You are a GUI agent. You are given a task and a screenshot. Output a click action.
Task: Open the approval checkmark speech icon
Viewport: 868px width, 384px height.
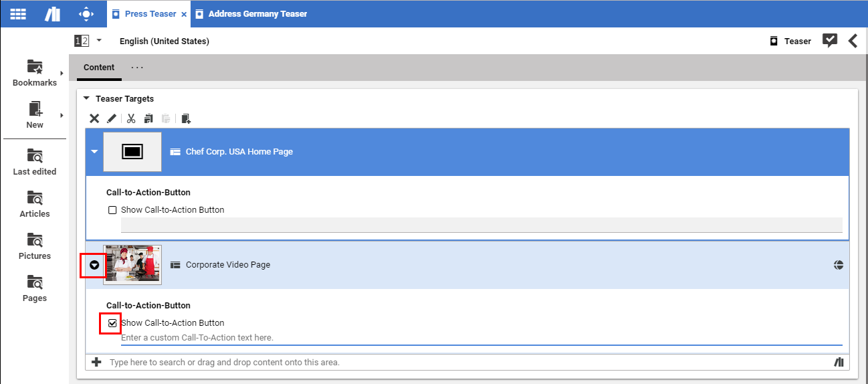pos(830,41)
